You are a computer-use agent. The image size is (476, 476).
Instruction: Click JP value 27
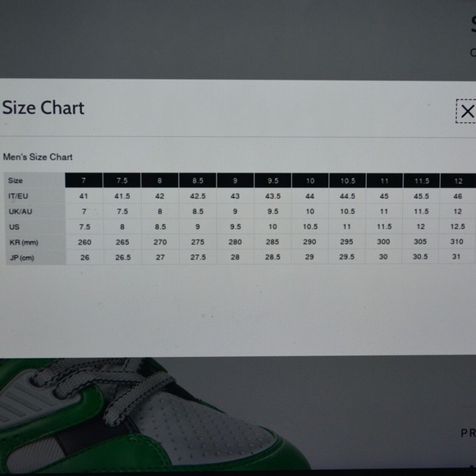pos(160,258)
